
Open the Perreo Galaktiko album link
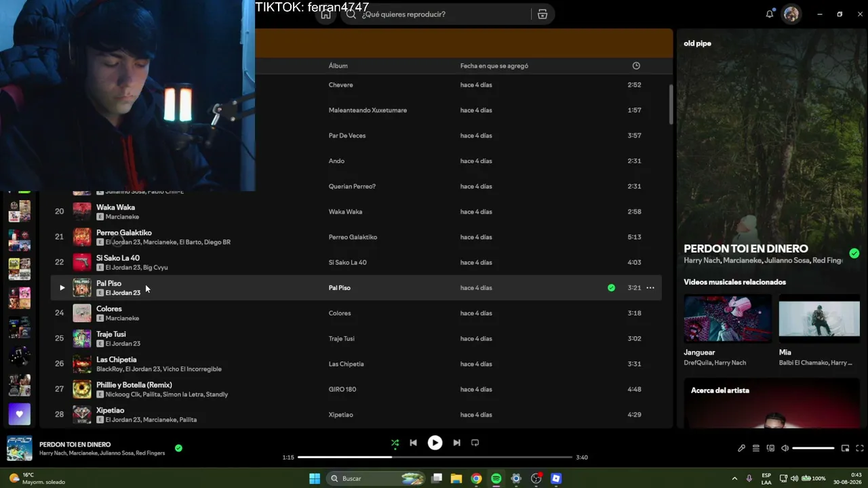(x=353, y=237)
